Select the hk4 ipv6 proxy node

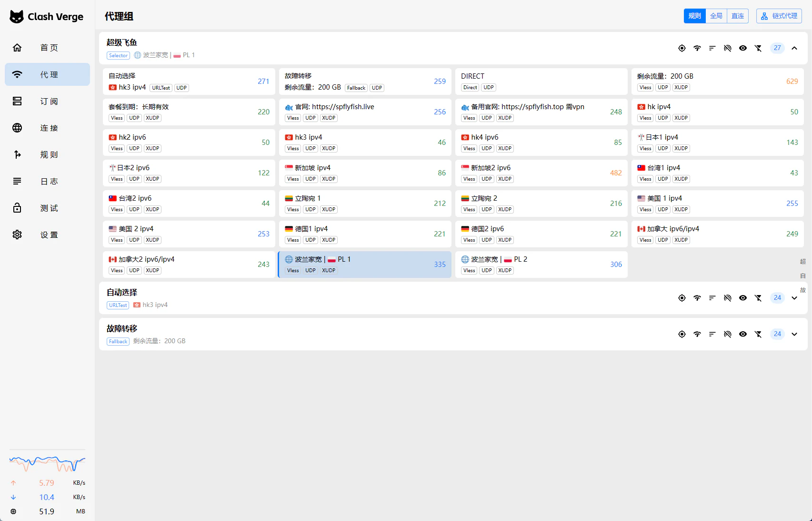(x=541, y=143)
